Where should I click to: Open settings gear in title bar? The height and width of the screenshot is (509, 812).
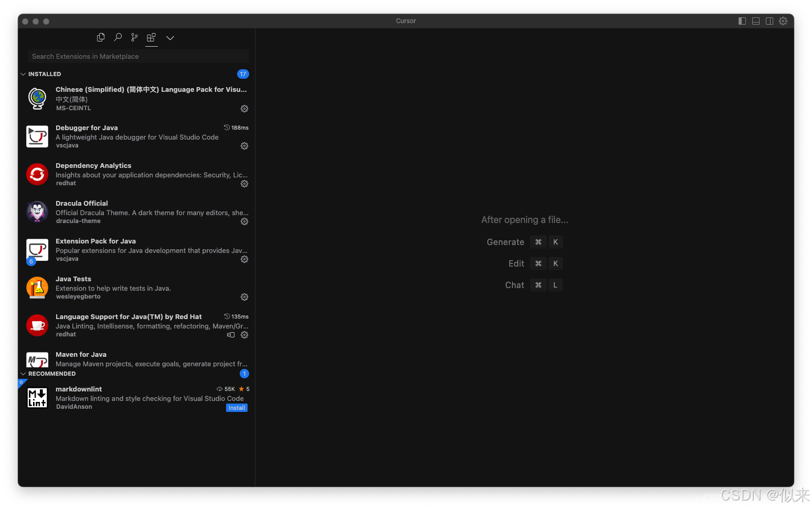click(x=783, y=21)
